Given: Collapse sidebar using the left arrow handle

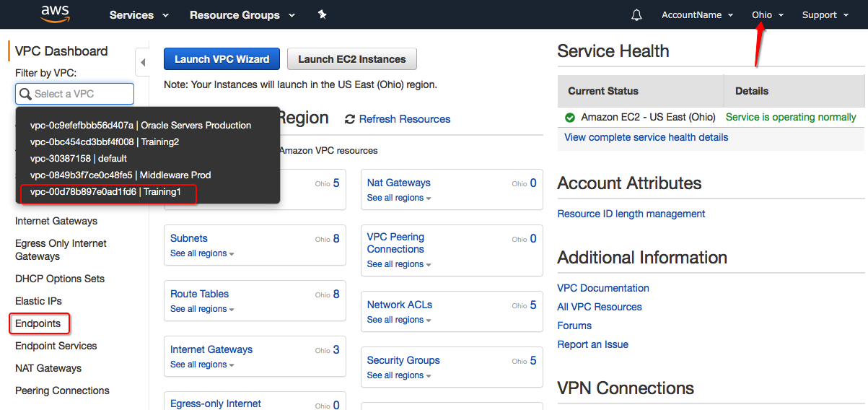Looking at the screenshot, I should (x=142, y=63).
